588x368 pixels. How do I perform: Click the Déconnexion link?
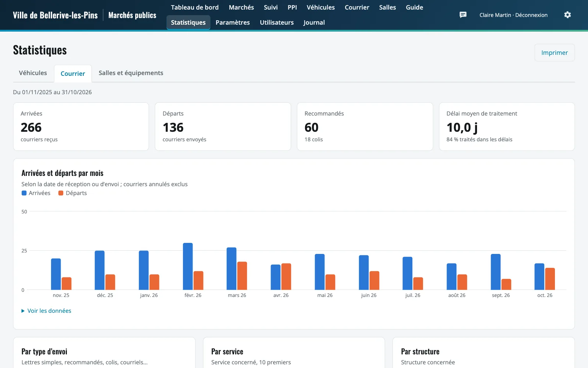click(531, 15)
